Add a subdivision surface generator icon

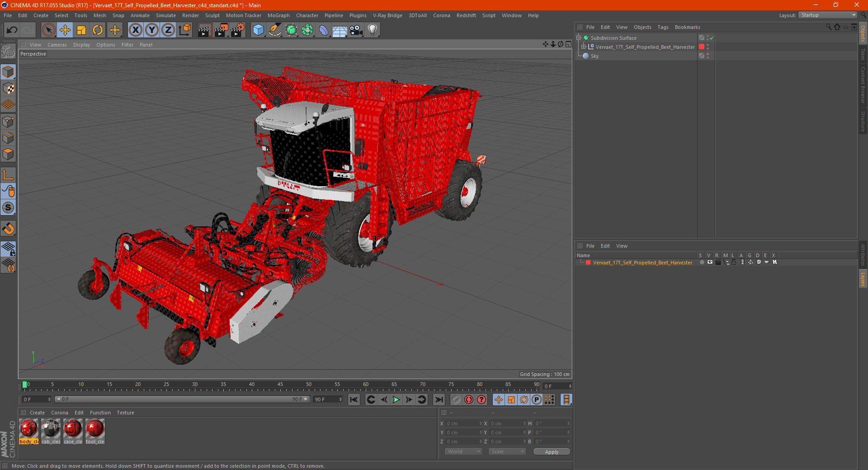point(291,30)
